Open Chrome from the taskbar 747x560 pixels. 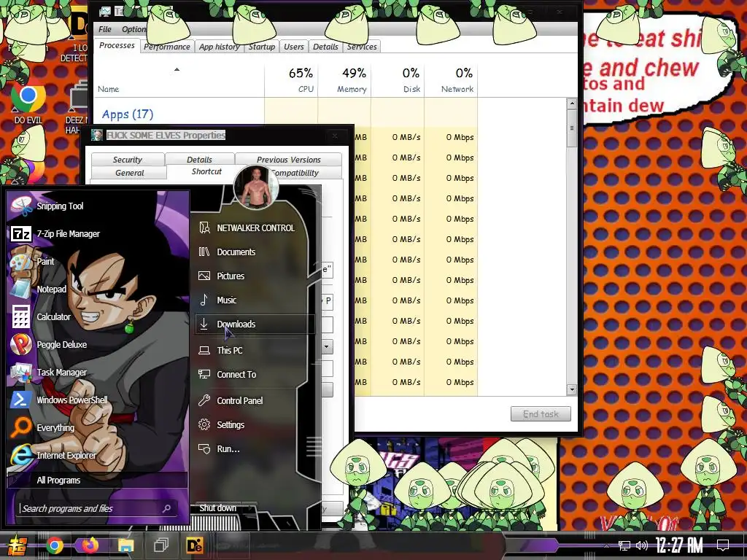tap(54, 545)
